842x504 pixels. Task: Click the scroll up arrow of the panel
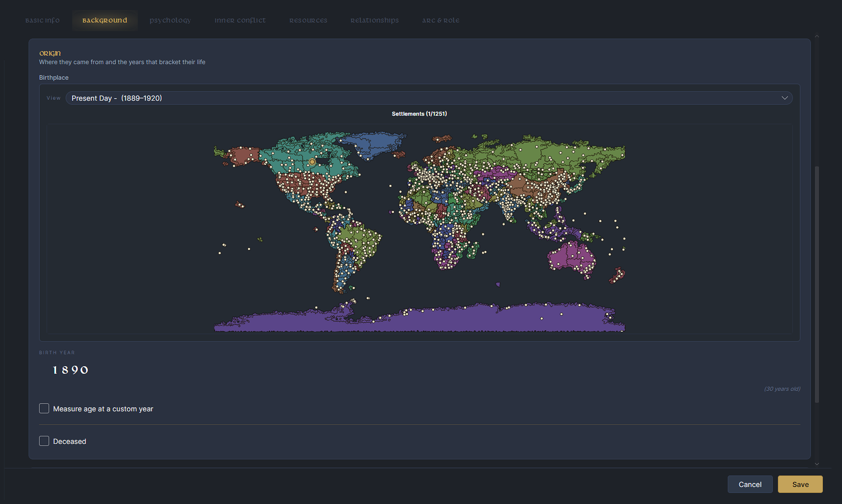click(817, 36)
